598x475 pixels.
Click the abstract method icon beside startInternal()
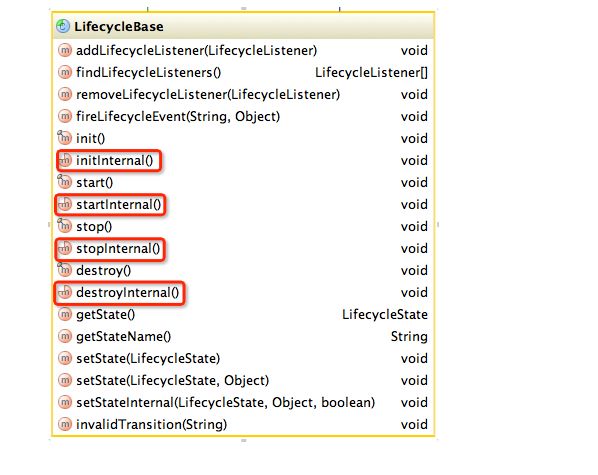tap(65, 204)
